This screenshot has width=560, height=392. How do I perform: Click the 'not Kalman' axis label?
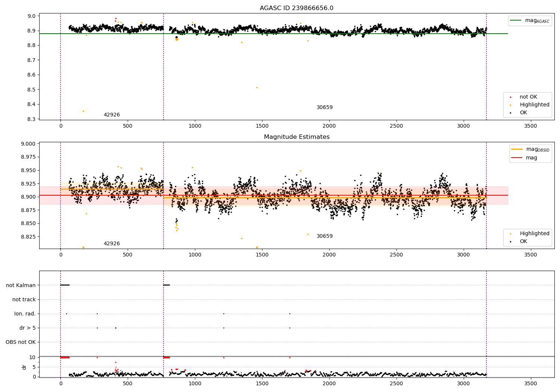pos(21,285)
